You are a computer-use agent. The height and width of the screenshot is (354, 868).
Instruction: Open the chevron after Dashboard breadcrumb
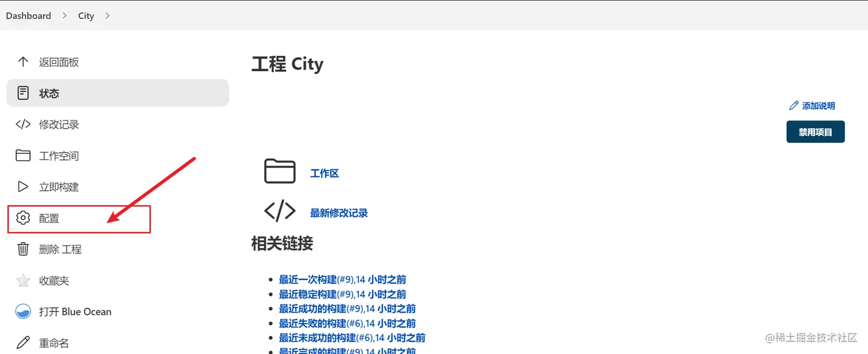64,15
